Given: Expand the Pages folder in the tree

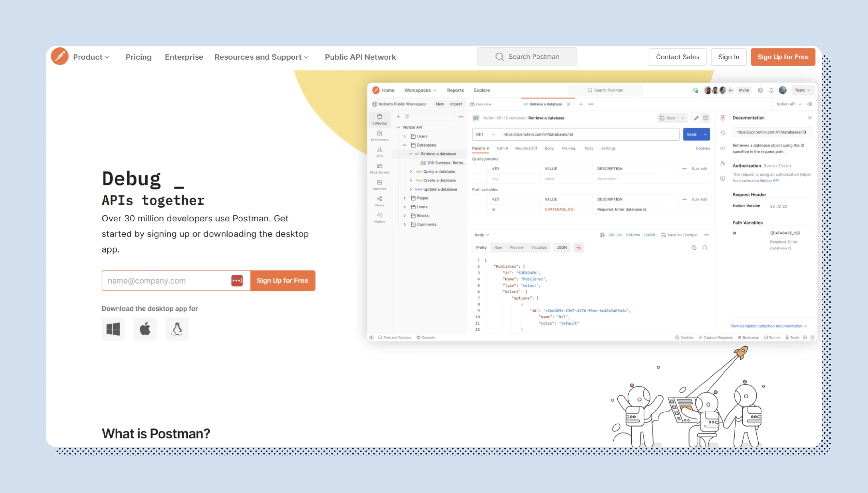Looking at the screenshot, I should tap(405, 198).
